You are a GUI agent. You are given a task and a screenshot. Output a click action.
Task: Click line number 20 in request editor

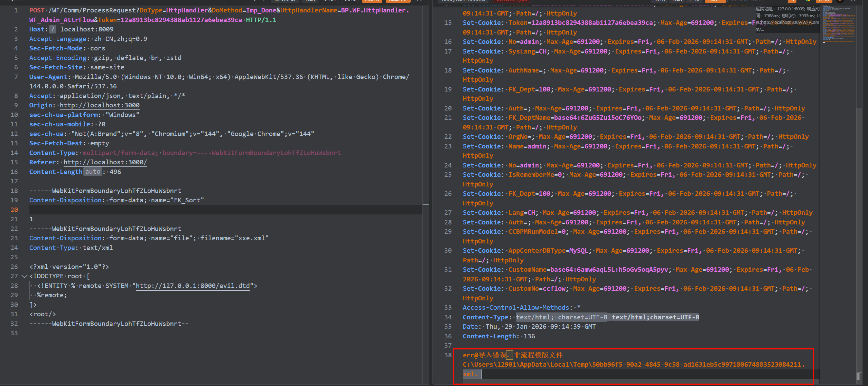tap(14, 210)
